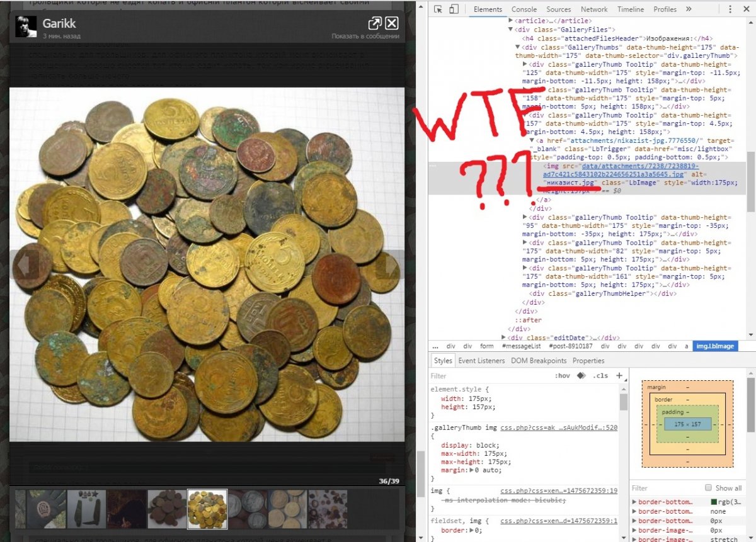Select the Styles sub-tab
The width and height of the screenshot is (756, 542).
443,361
